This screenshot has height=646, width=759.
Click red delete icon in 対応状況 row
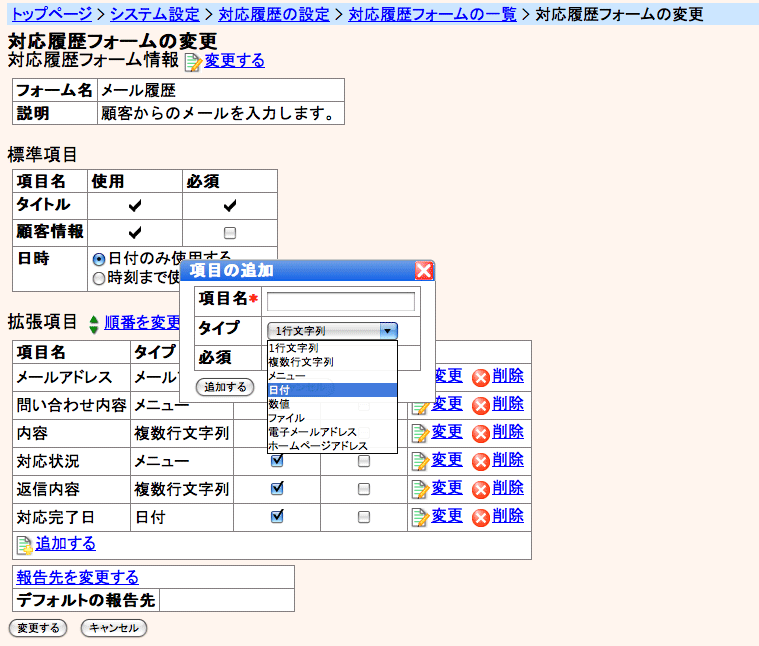(x=480, y=461)
